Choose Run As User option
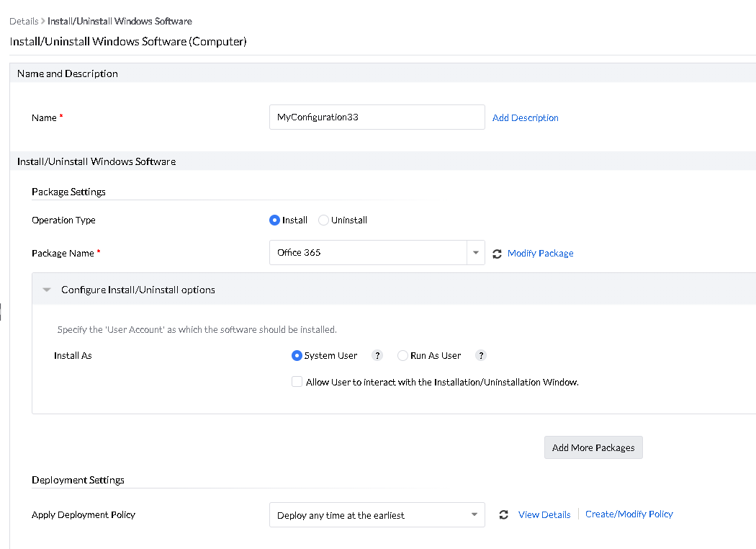Image resolution: width=756 pixels, height=549 pixels. [x=402, y=356]
